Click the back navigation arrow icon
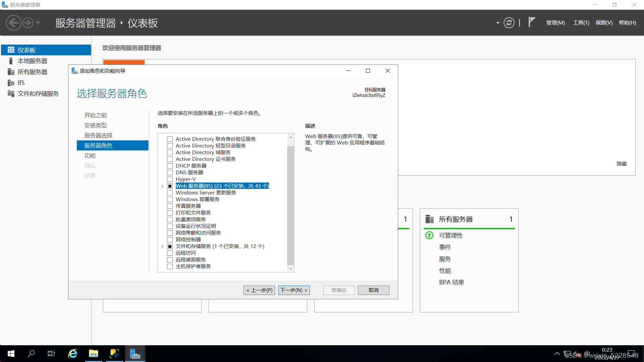This screenshot has height=362, width=644. [x=13, y=23]
